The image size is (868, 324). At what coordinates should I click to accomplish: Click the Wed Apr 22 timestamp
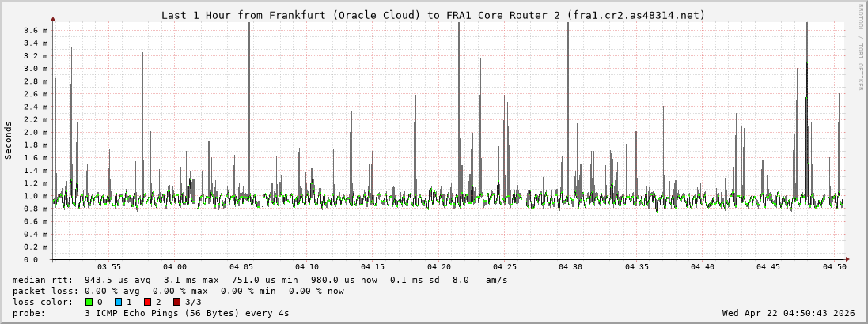pos(788,313)
